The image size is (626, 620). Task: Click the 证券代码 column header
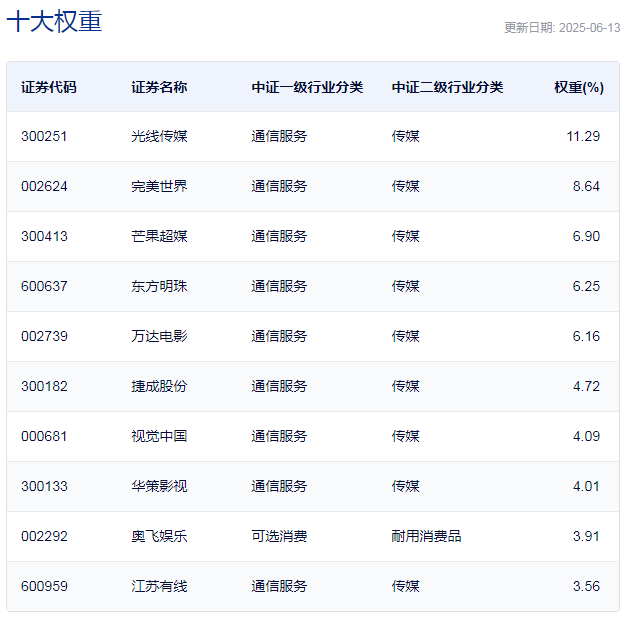(x=49, y=87)
